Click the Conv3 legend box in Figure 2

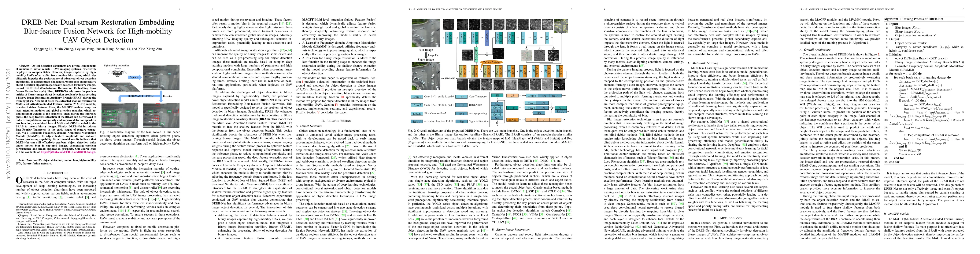pos(417,105)
